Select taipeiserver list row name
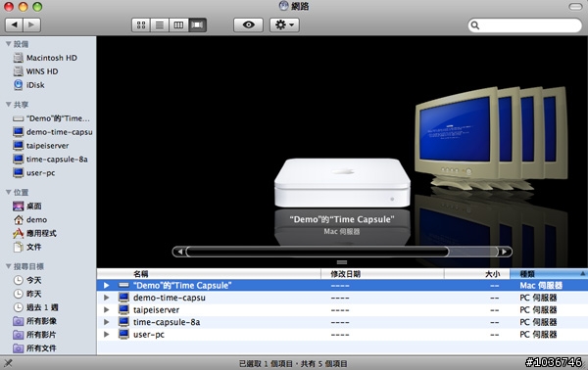The image size is (588, 370). pyautogui.click(x=157, y=310)
